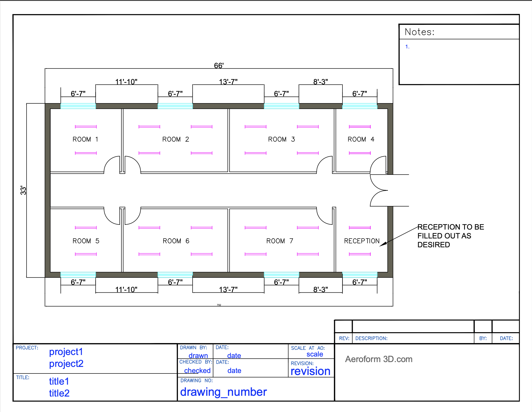Click the 11'-10" dimension below Room 6
Screen dimensions: 532x412
126,289
